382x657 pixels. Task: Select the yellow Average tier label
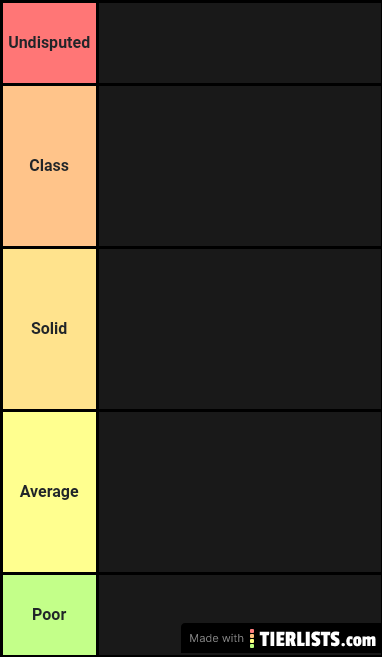[x=49, y=492]
